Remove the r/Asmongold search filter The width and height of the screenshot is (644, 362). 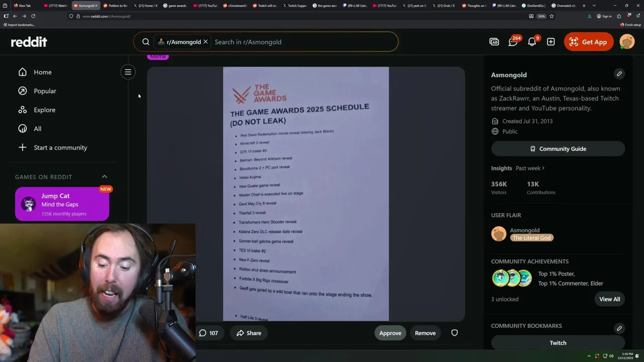(205, 42)
